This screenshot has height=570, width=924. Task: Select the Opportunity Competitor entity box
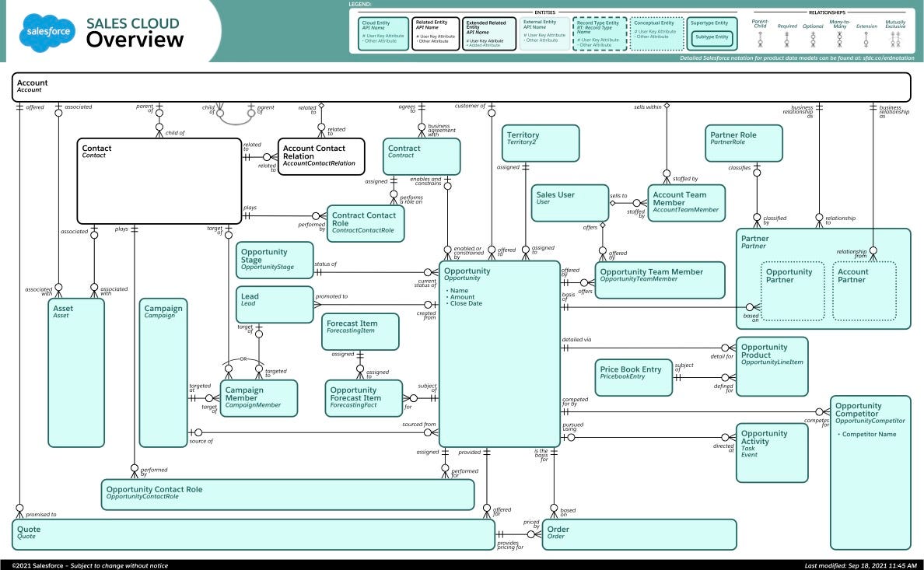click(870, 473)
